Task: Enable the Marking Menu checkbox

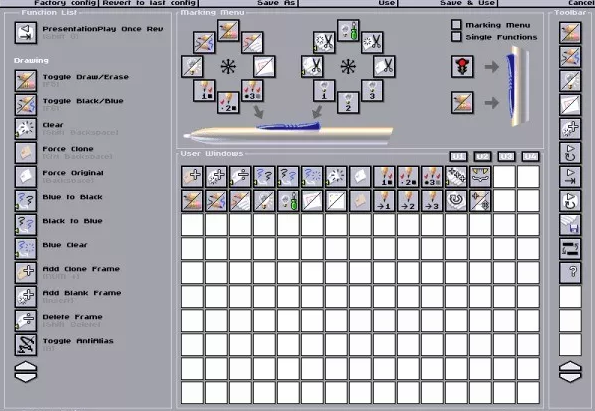Action: (456, 25)
